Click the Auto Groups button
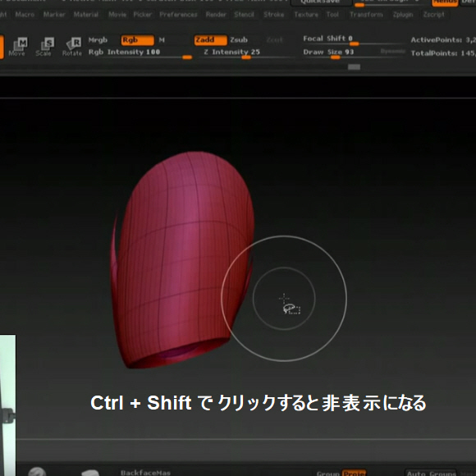 [x=431, y=473]
